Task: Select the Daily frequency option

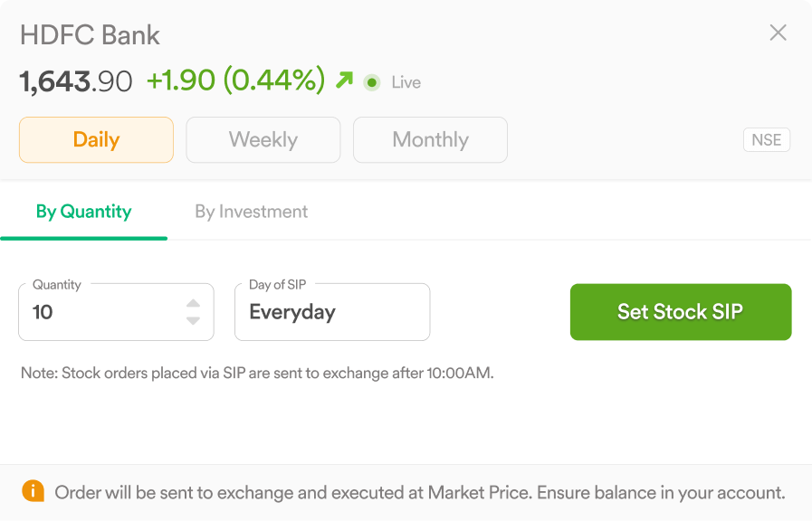Action: (x=96, y=139)
